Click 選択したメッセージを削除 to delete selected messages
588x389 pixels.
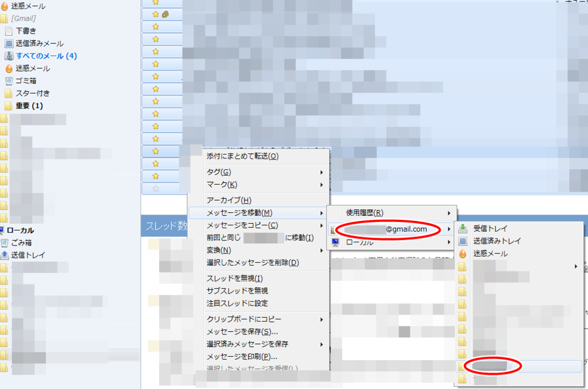[253, 261]
